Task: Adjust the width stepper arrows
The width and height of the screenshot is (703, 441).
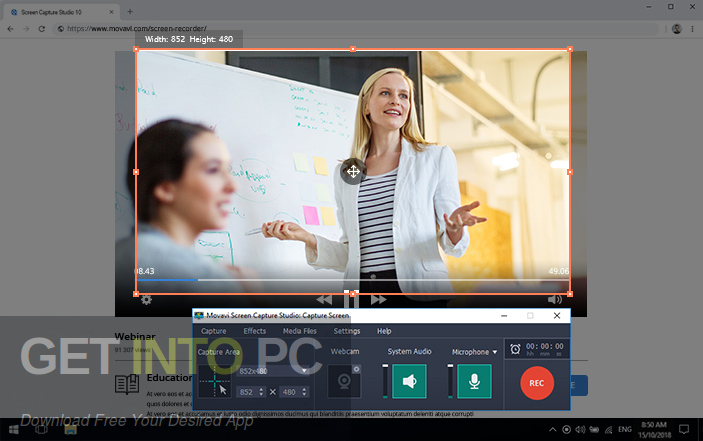Action: tap(261, 392)
